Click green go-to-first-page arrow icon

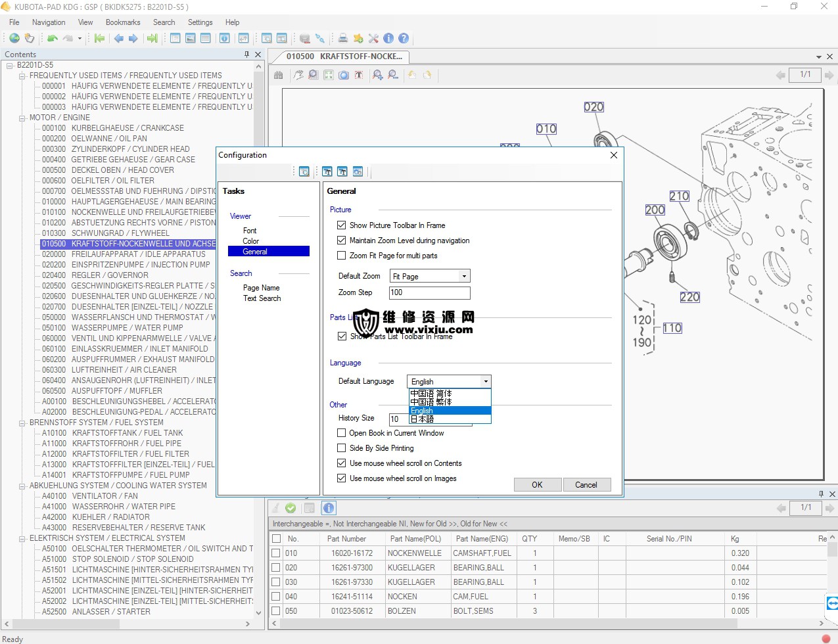coord(99,38)
